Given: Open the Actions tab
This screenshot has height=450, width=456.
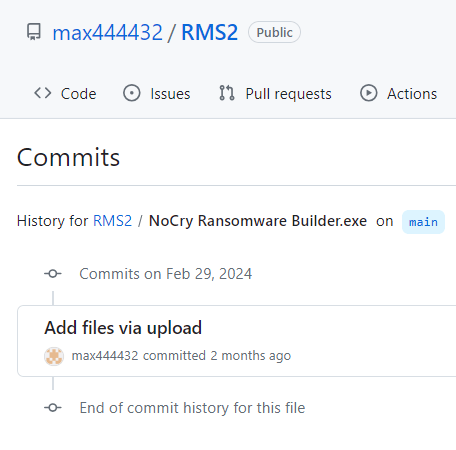Looking at the screenshot, I should (399, 94).
